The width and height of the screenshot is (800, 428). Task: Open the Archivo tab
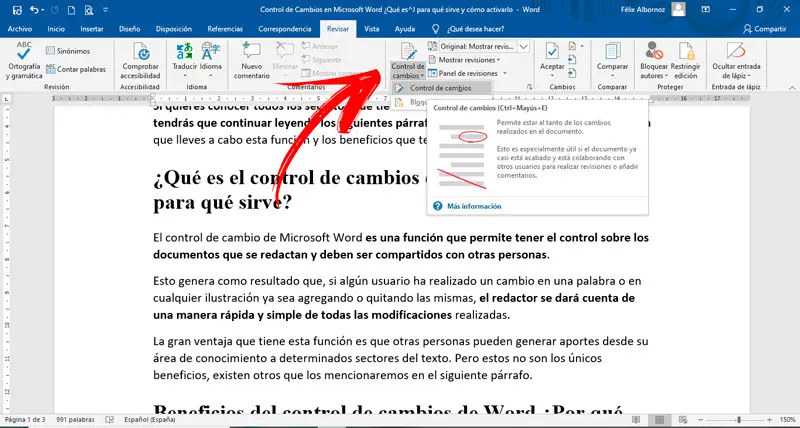[x=20, y=29]
